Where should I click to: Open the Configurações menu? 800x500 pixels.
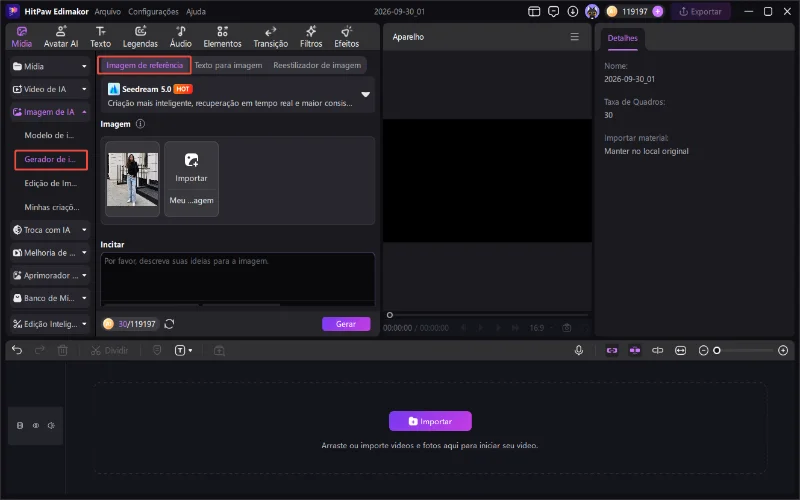point(153,11)
